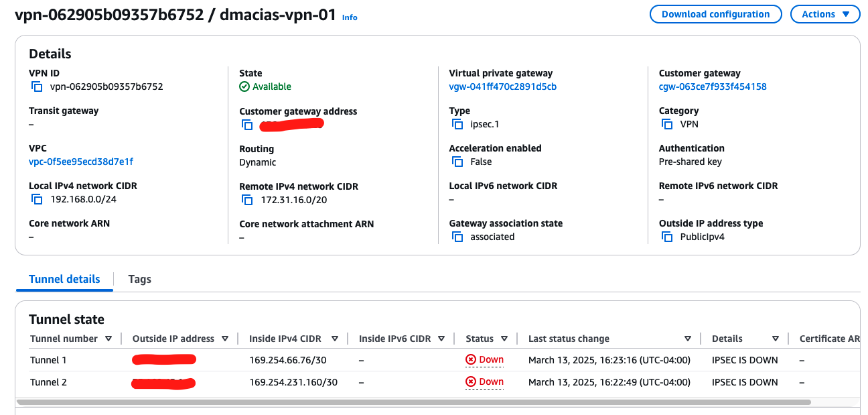Select the PublicIpv4 address type text

pyautogui.click(x=702, y=237)
